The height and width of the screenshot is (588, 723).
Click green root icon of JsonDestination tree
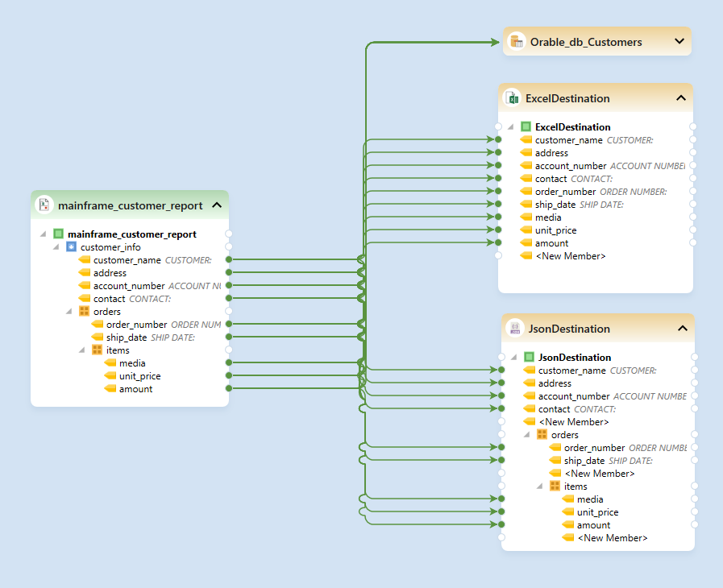(x=529, y=357)
